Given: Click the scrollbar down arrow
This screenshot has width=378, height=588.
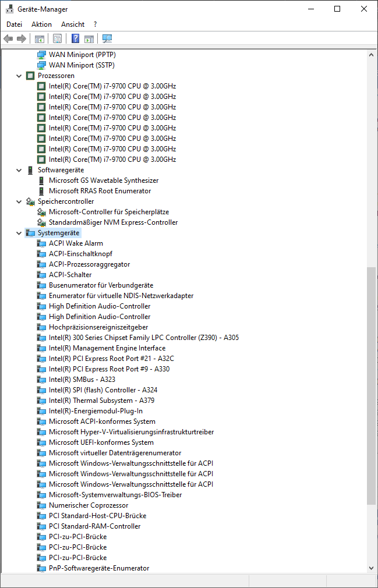Looking at the screenshot, I should point(371,568).
